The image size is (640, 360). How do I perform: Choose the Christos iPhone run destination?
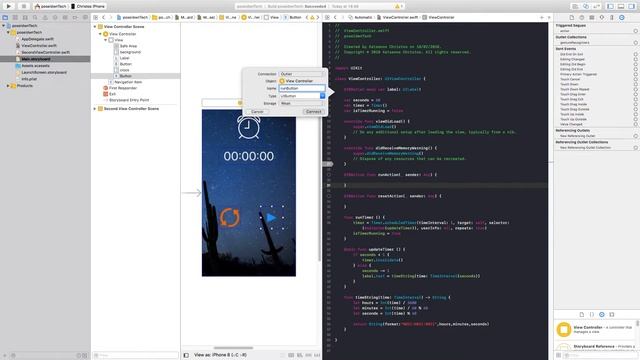pyautogui.click(x=88, y=6)
